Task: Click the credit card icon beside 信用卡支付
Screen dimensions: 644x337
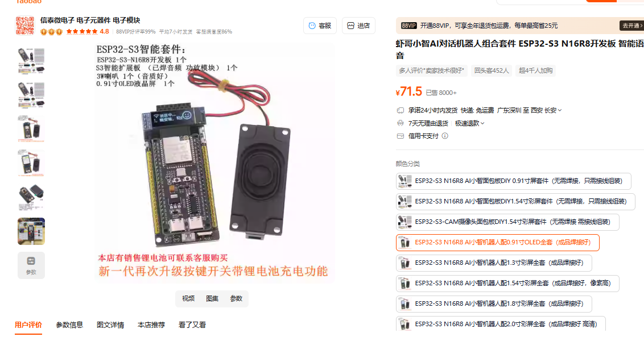Action: click(401, 136)
